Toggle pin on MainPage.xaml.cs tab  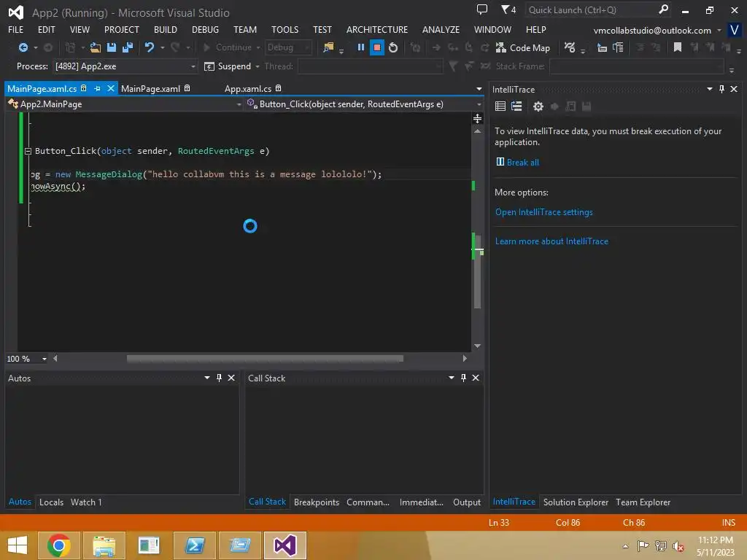pyautogui.click(x=97, y=88)
